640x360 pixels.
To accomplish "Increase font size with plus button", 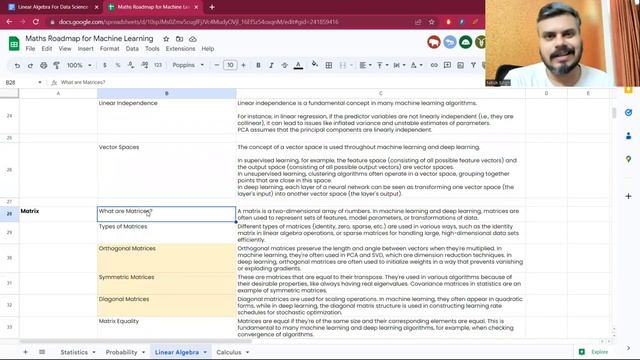I will point(243,65).
